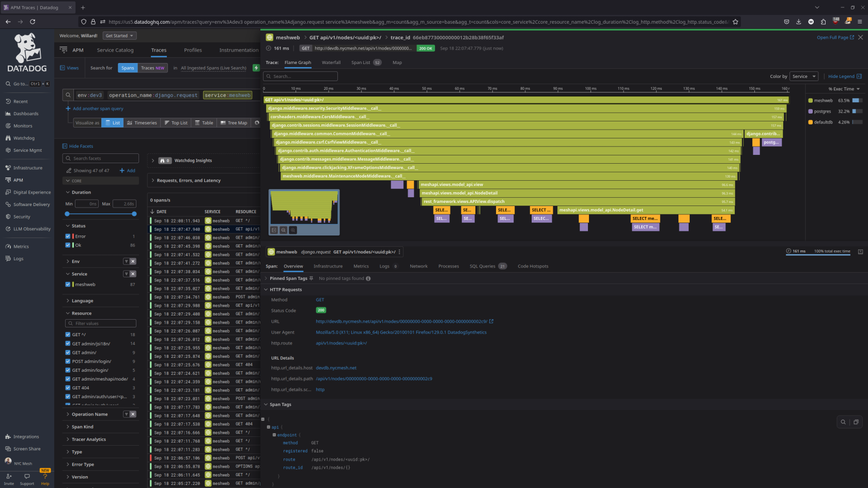
Task: Open the SQL Queries span tab
Action: coord(488,266)
